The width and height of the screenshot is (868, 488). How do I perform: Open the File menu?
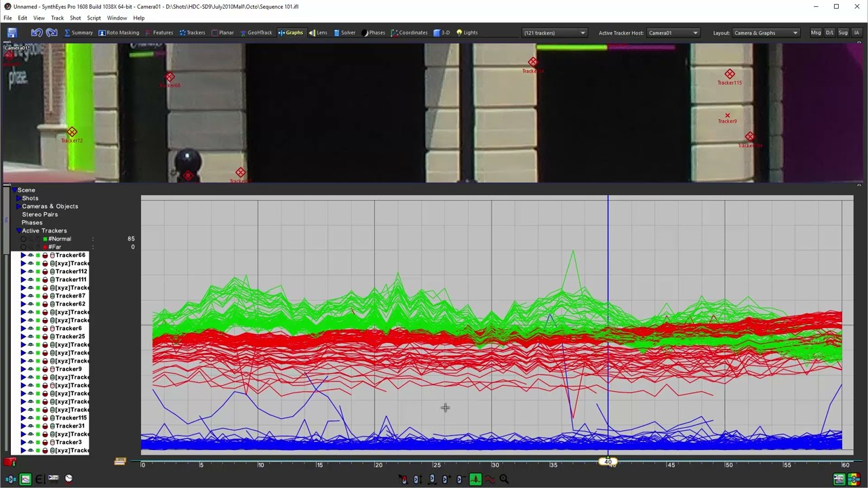tap(7, 18)
